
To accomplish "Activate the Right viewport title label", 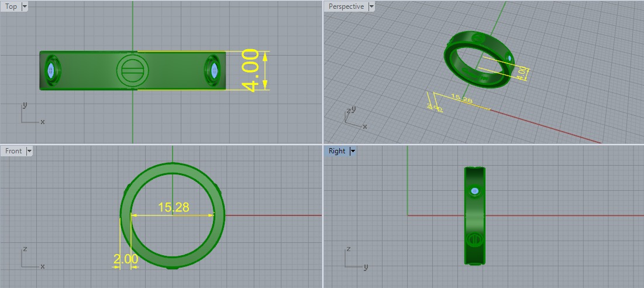I will tap(337, 151).
